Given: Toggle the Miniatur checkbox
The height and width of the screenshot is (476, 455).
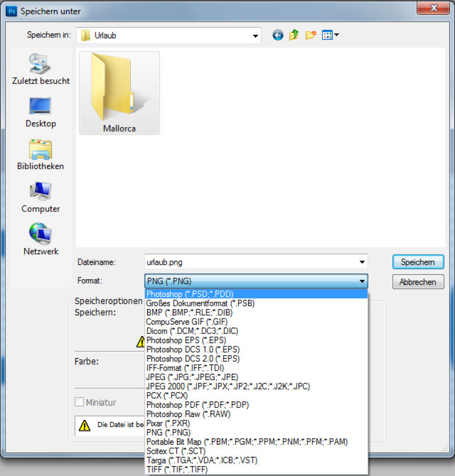Looking at the screenshot, I should pyautogui.click(x=79, y=402).
